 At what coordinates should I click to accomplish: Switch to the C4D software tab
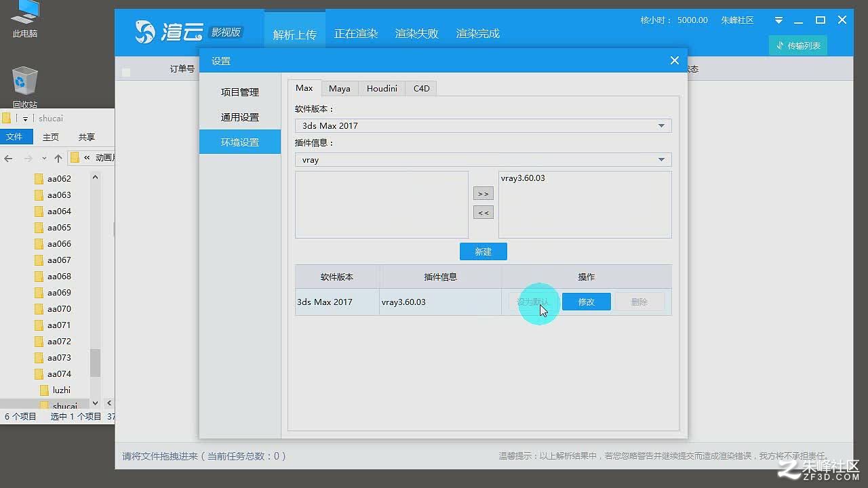[x=422, y=89]
